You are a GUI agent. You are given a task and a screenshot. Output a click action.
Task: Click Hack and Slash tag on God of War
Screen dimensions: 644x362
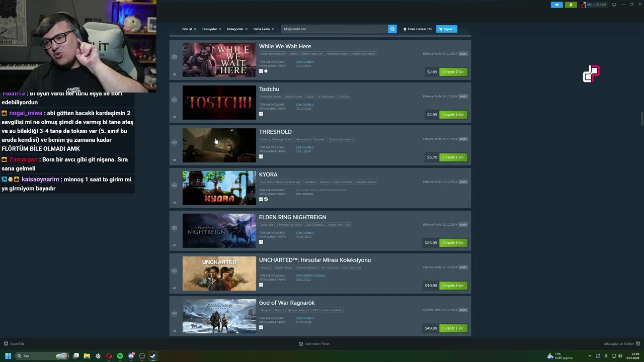pos(332,310)
